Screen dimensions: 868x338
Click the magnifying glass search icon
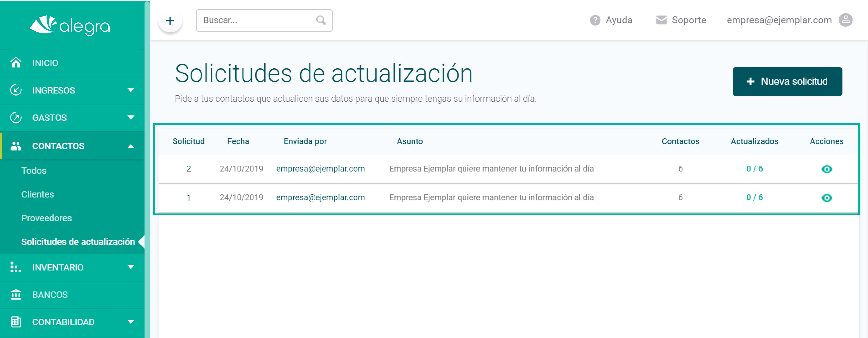coord(321,21)
